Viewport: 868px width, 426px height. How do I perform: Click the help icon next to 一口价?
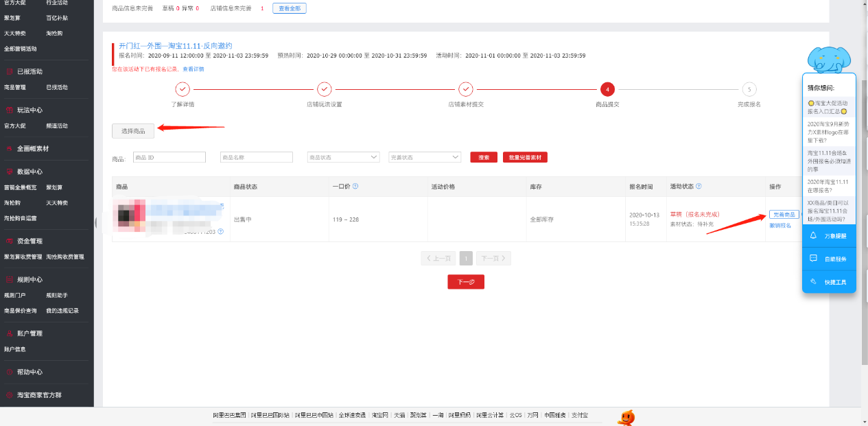pos(355,186)
